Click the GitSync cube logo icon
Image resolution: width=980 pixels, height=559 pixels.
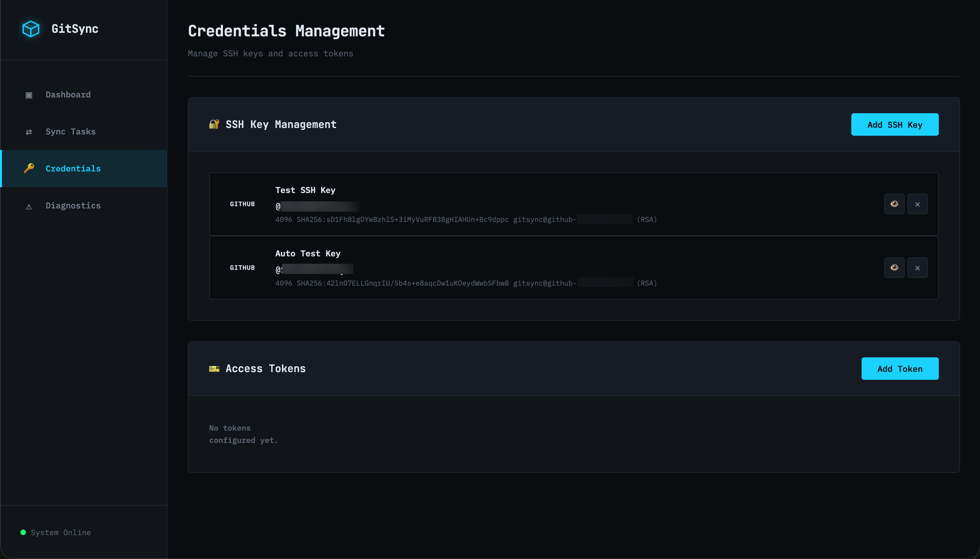click(31, 29)
